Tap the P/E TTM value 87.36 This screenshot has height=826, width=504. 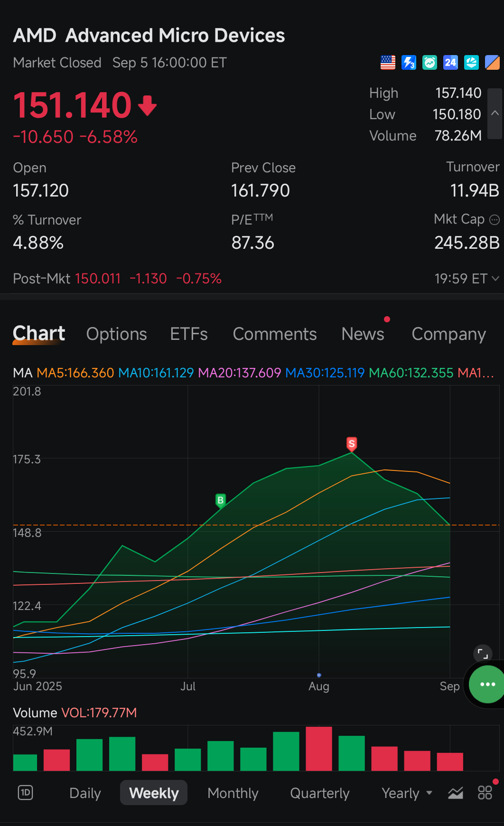[x=253, y=243]
